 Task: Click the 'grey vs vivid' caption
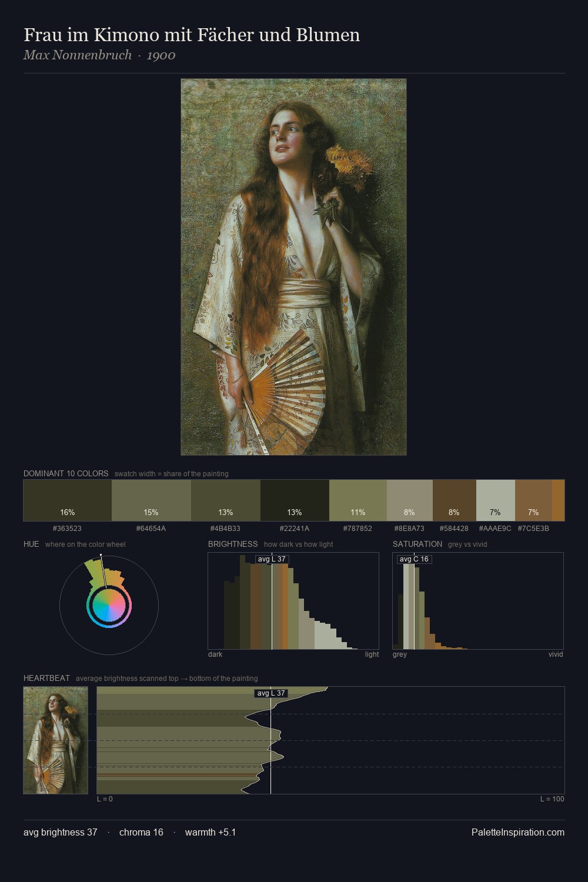467,544
